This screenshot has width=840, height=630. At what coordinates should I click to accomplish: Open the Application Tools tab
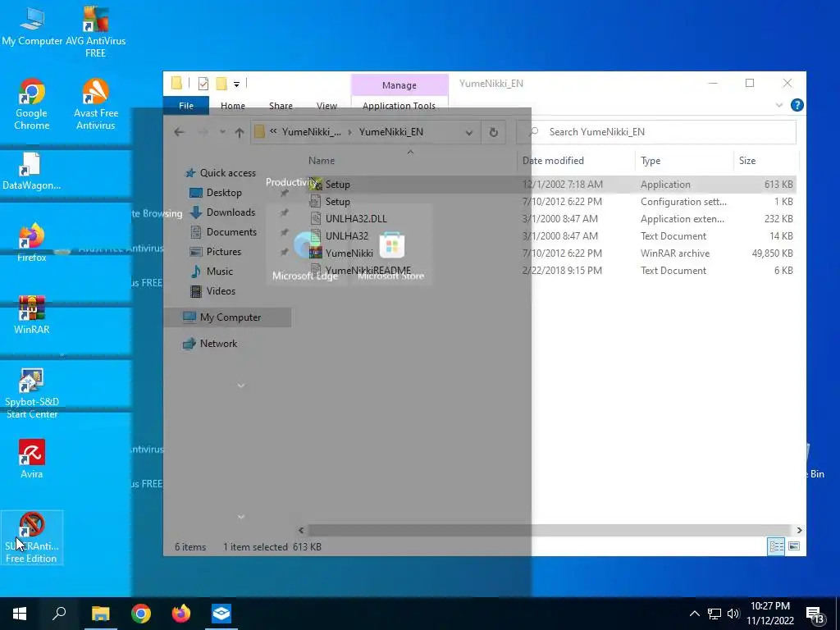click(399, 106)
